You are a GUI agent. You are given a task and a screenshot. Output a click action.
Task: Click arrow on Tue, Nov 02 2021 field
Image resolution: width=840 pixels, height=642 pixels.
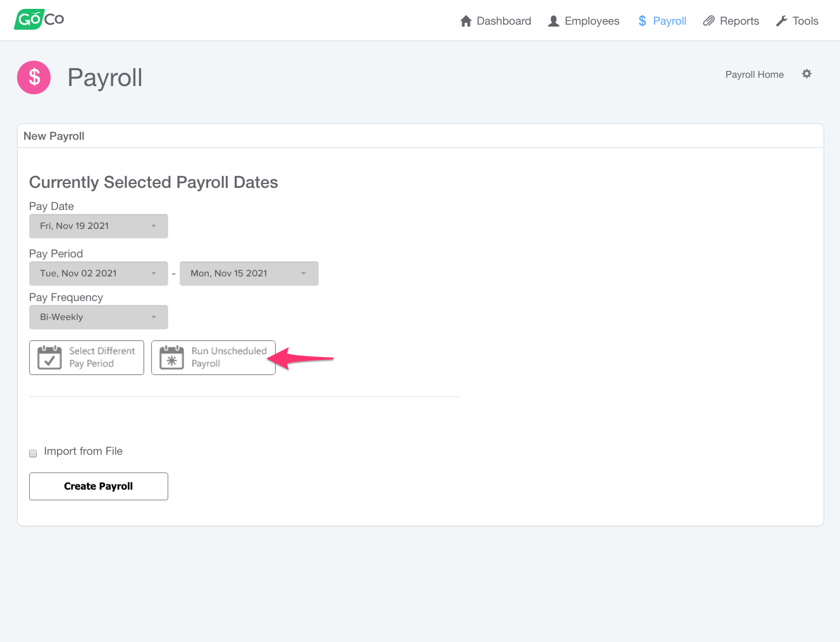point(154,273)
